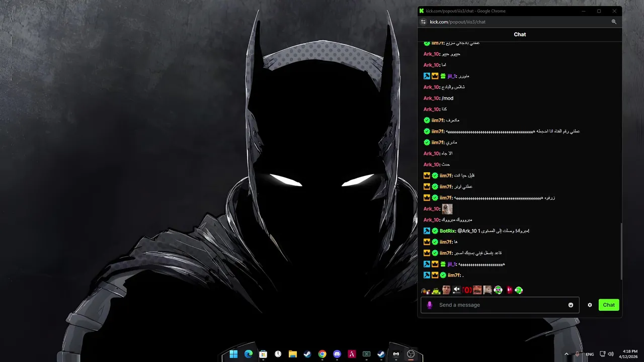The height and width of the screenshot is (362, 644).
Task: Open the volume speaker icon in tray
Action: tap(610, 354)
